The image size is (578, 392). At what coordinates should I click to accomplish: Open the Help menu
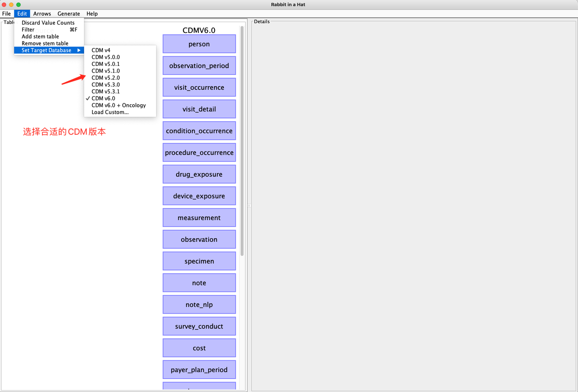click(92, 14)
